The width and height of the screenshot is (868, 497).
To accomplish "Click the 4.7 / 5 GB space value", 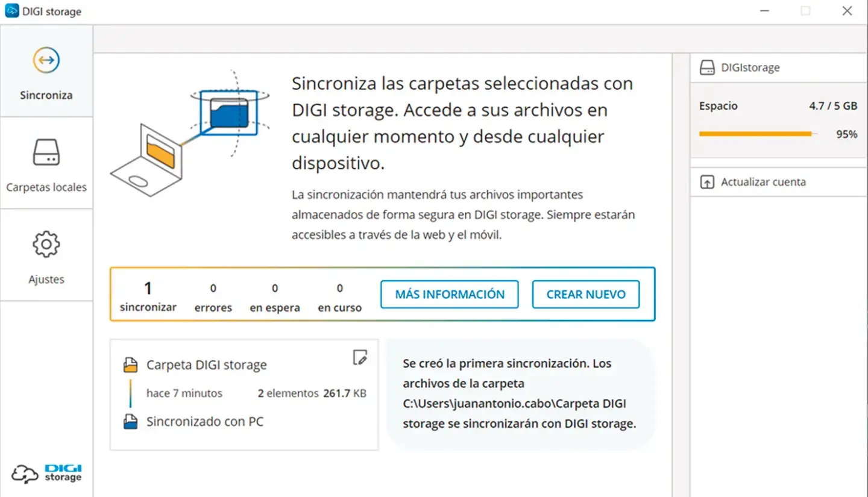I will point(833,106).
